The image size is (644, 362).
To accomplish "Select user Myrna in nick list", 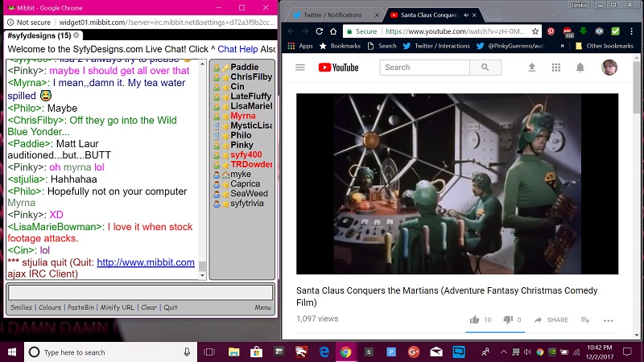I will click(x=243, y=116).
